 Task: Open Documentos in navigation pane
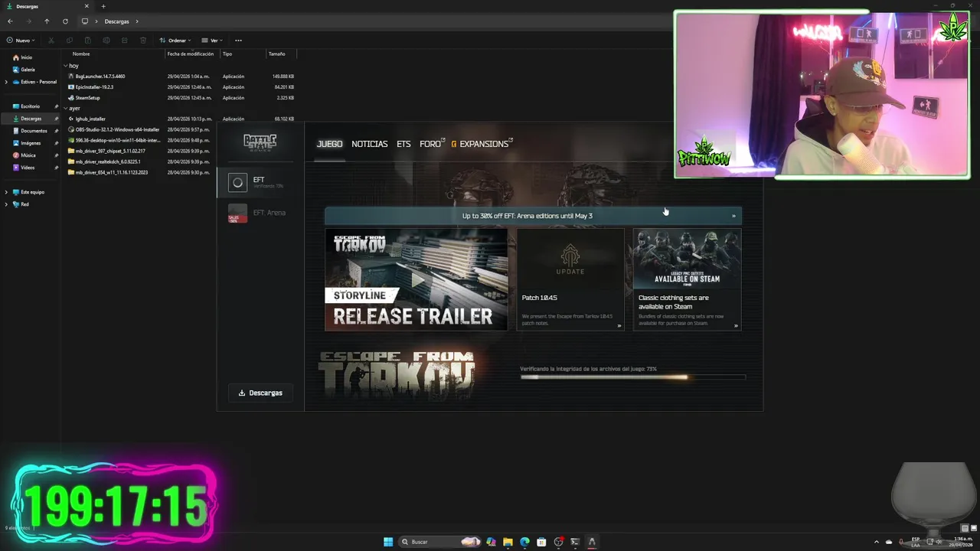[30, 131]
